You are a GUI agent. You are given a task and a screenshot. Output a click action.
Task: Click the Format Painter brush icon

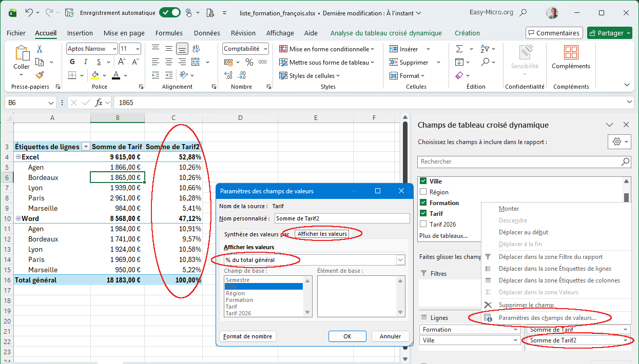(40, 75)
